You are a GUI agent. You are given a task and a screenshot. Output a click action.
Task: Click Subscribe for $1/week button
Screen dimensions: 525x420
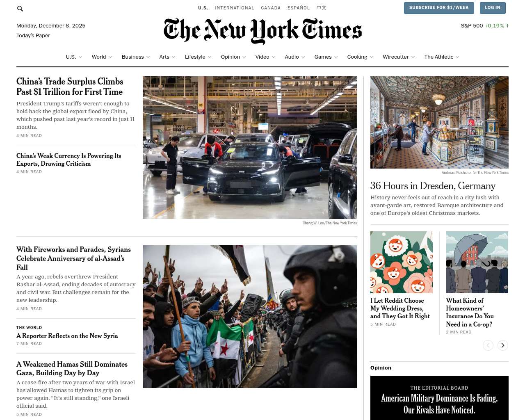[439, 8]
